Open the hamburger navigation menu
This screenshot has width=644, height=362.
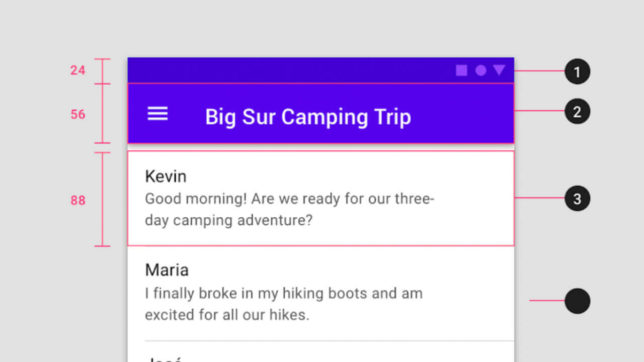pos(157,114)
